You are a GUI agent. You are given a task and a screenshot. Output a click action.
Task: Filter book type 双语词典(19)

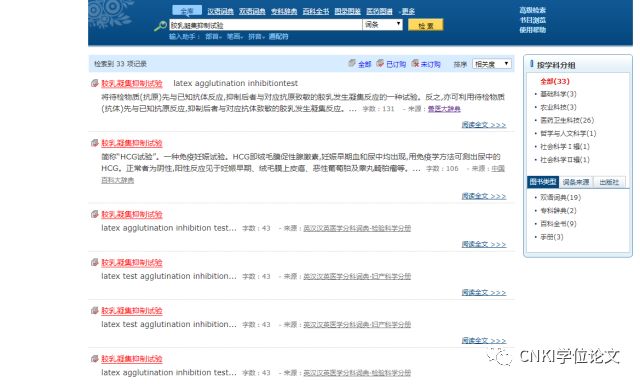coord(560,198)
